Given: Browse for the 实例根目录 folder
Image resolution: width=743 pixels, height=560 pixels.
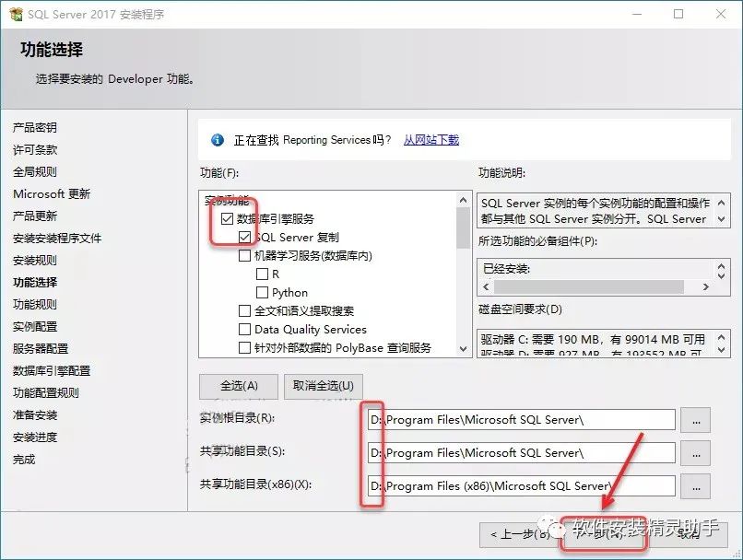Looking at the screenshot, I should [x=696, y=420].
